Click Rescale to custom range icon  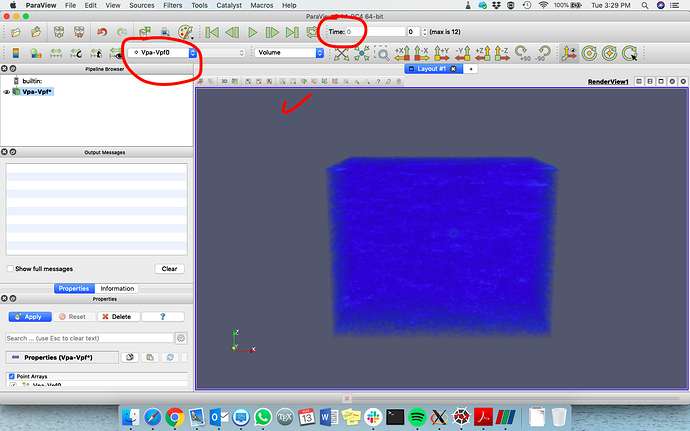76,53
